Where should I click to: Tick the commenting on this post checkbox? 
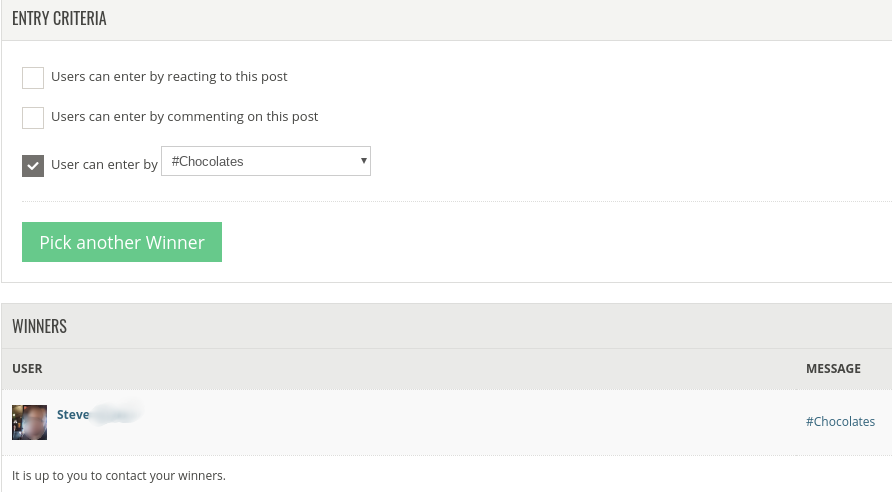33,118
